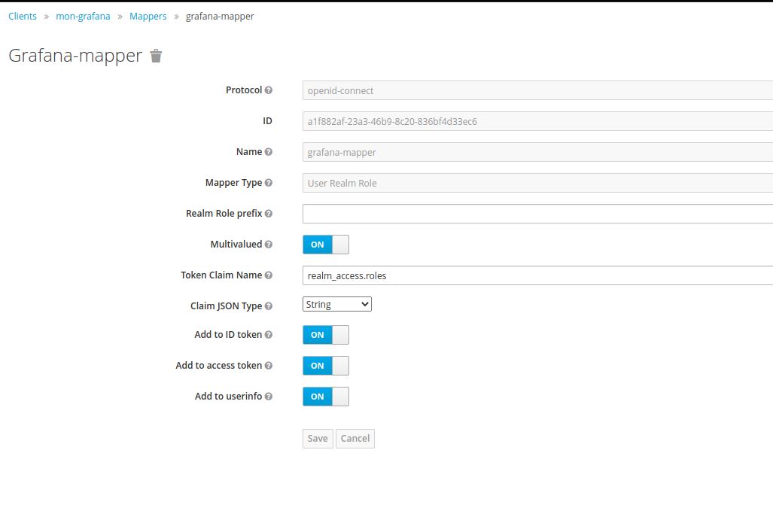This screenshot has height=532, width=773.
Task: Click the Save button
Action: (318, 439)
